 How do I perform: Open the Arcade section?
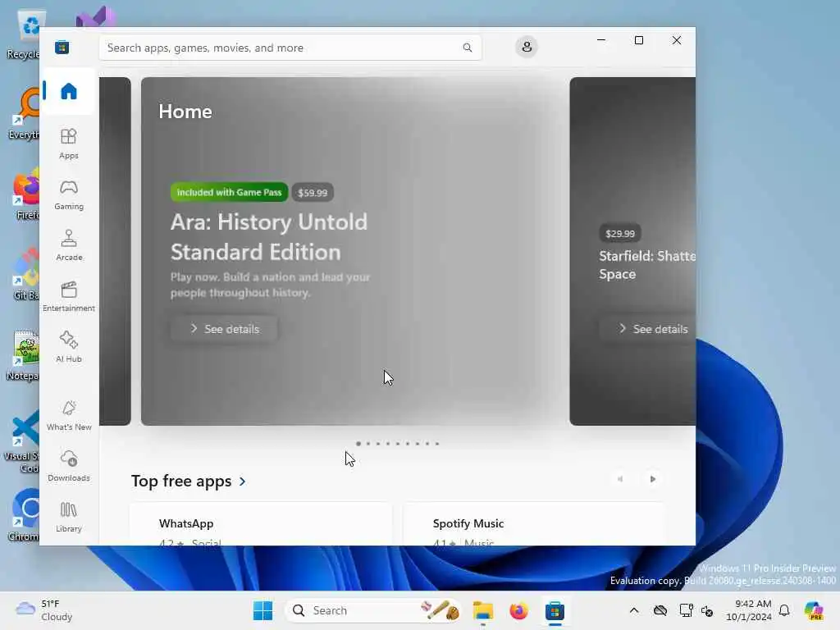click(69, 246)
